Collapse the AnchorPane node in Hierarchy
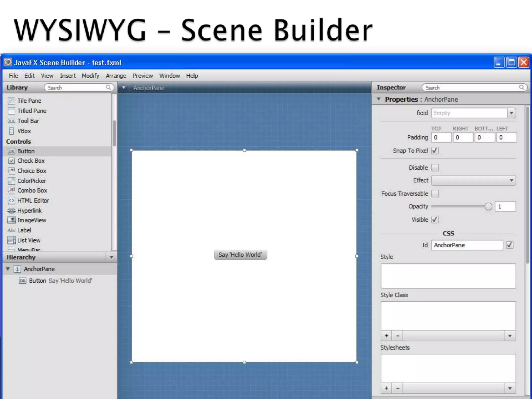The width and height of the screenshot is (532, 399). point(8,269)
